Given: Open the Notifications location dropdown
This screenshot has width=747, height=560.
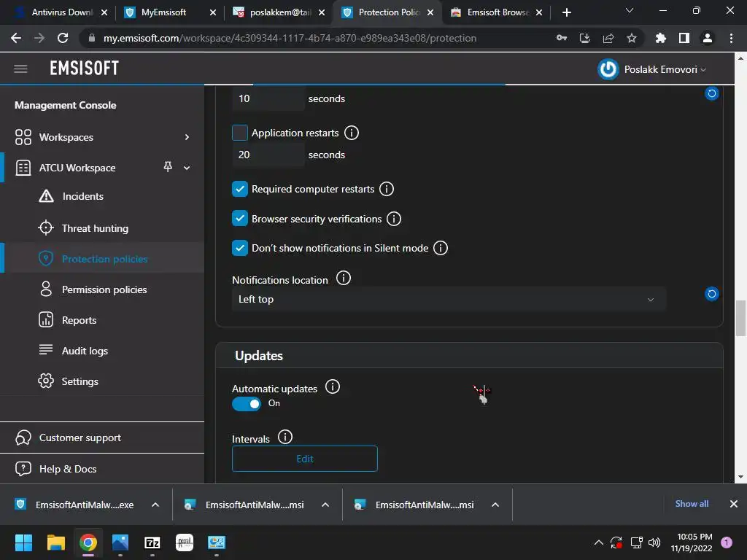Looking at the screenshot, I should (449, 299).
